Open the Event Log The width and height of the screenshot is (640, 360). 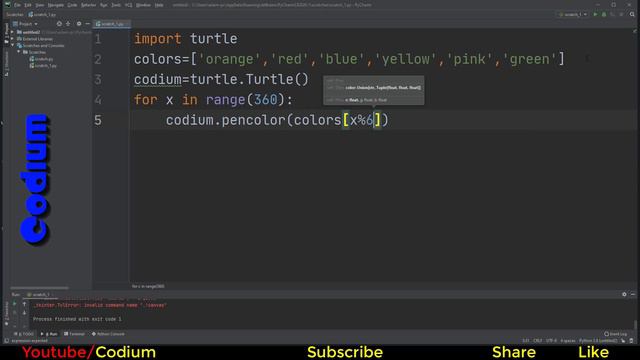tap(616, 334)
